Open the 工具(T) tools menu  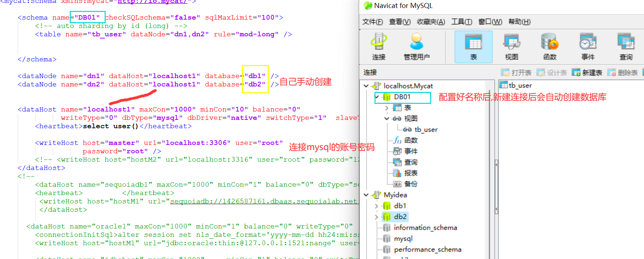click(462, 22)
